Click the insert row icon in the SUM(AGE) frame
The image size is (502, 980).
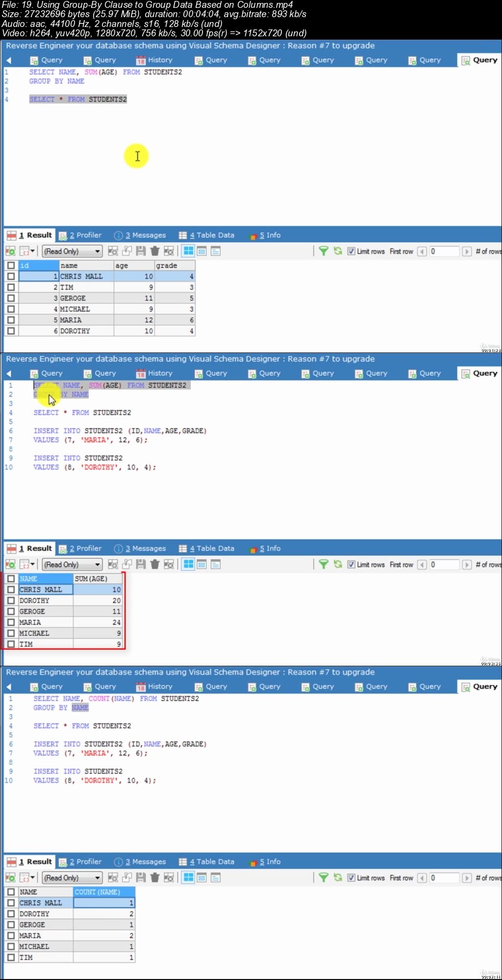point(113,564)
